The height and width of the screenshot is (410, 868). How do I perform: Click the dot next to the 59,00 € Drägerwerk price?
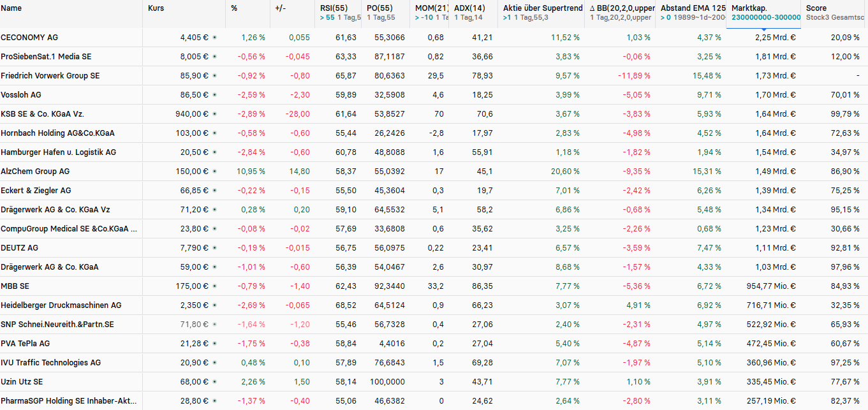click(214, 267)
